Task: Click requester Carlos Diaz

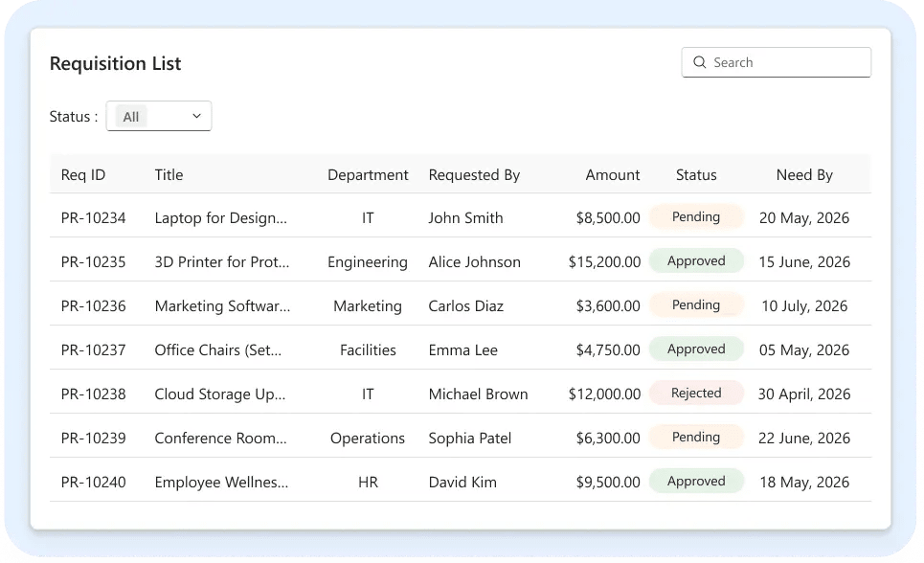Action: click(466, 306)
